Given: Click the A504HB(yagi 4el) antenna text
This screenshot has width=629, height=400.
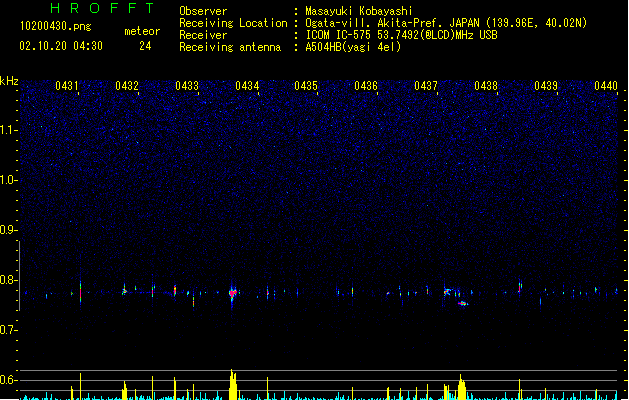Looking at the screenshot, I should [353, 47].
